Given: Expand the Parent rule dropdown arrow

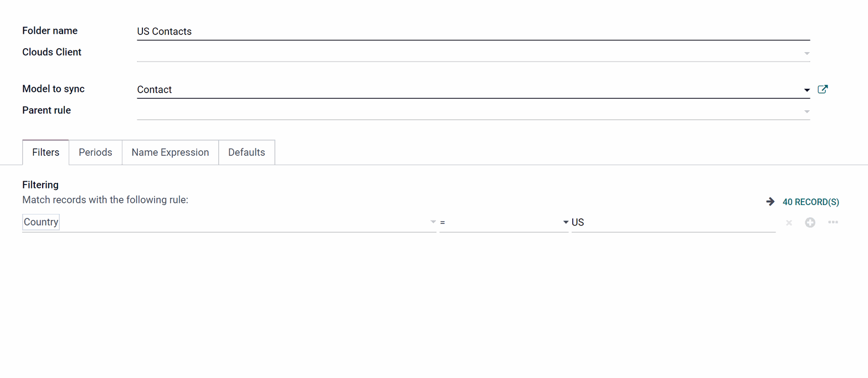Looking at the screenshot, I should [x=807, y=112].
